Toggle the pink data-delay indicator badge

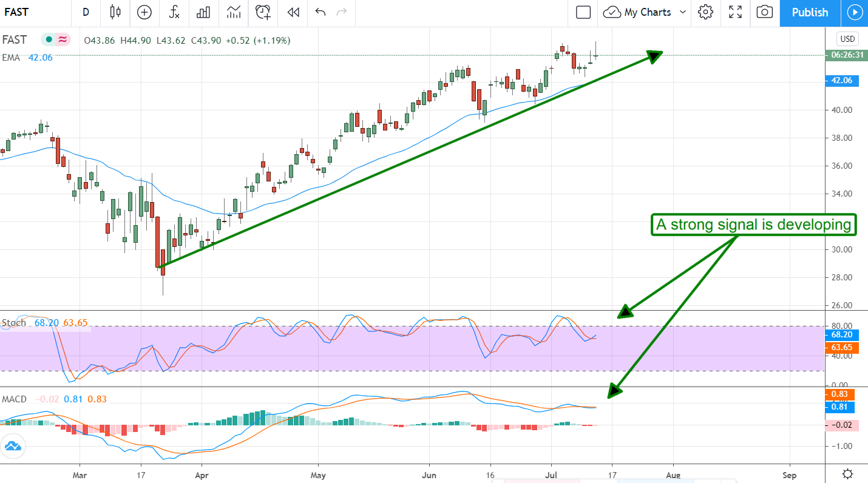(x=62, y=40)
